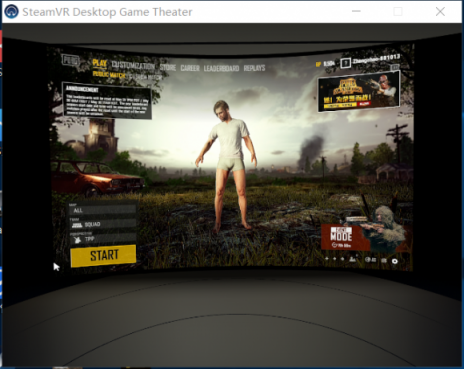Screen dimensions: 464x369
Task: Select the PUBLIC MATCH sub-tab
Action: (109, 75)
